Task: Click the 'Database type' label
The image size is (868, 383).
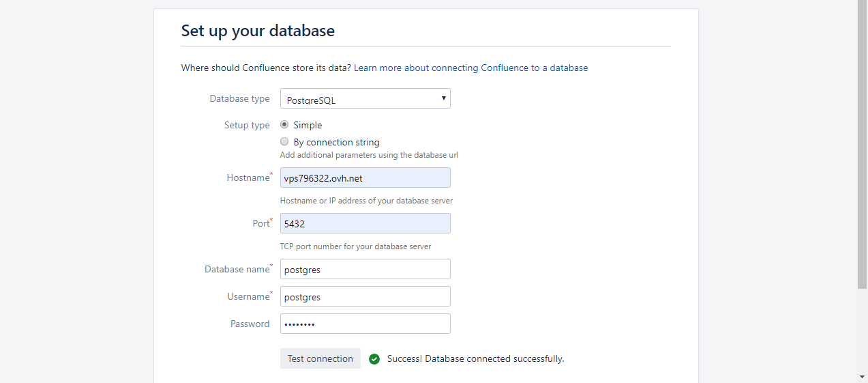Action: [x=239, y=98]
